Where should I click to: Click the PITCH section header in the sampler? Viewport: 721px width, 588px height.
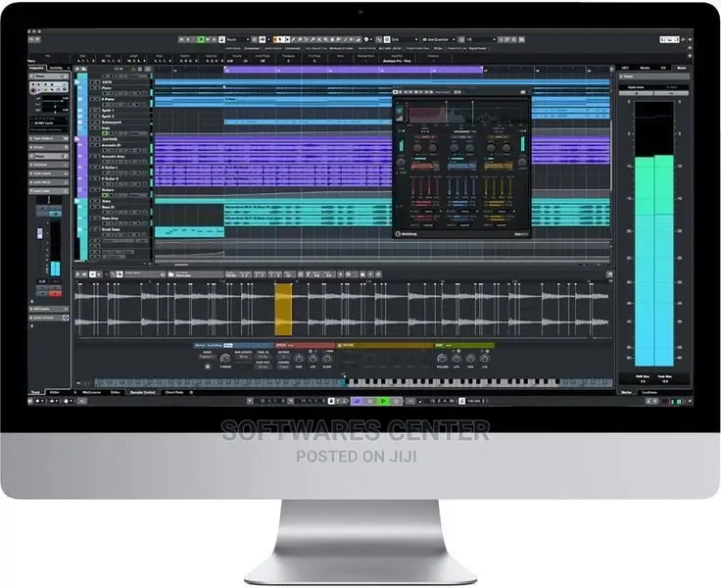306,345
